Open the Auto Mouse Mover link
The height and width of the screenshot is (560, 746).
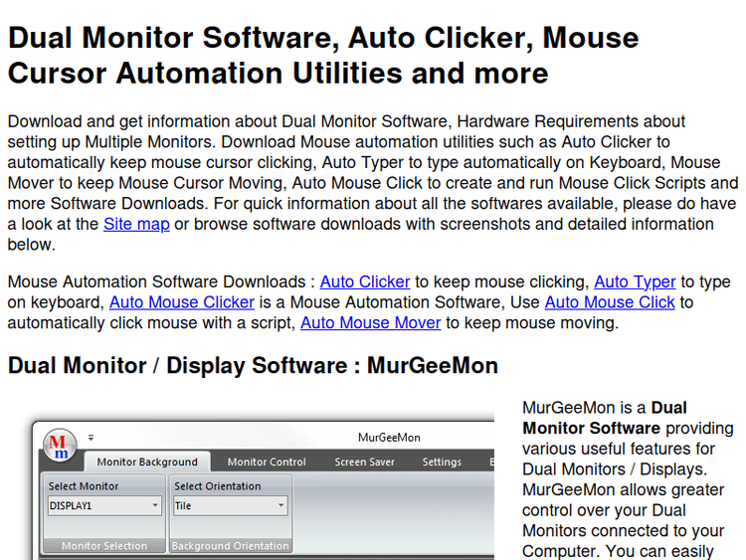(x=370, y=322)
